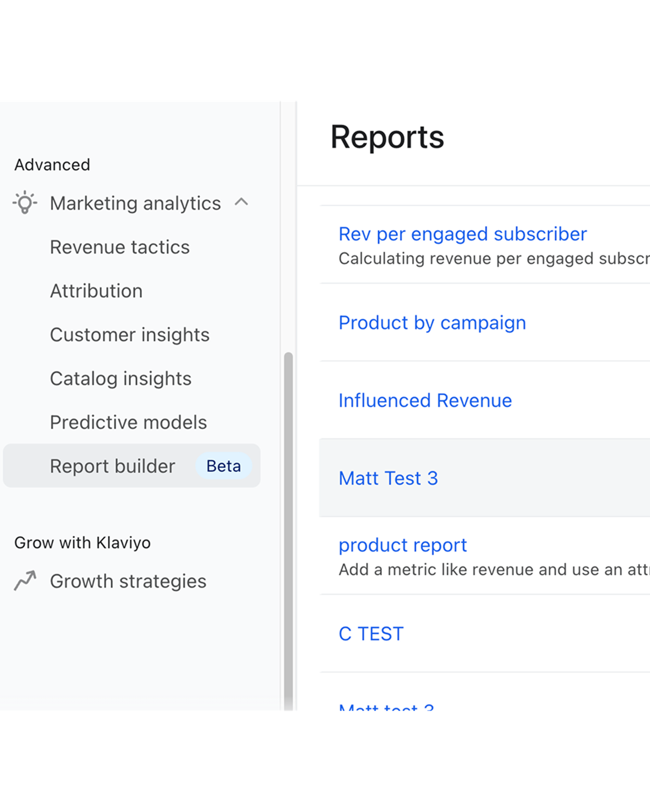The width and height of the screenshot is (650, 812).
Task: Open the Influenced Revenue report
Action: click(425, 400)
